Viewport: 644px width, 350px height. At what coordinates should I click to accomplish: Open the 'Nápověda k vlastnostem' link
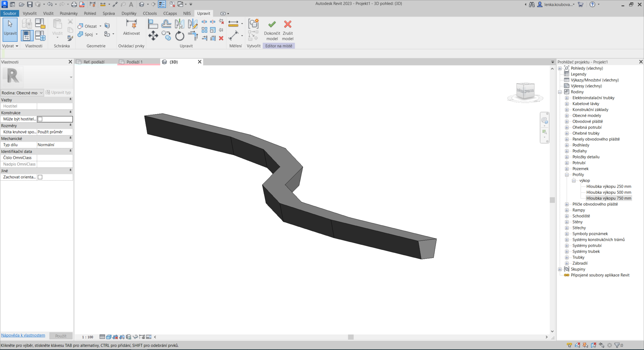point(23,335)
